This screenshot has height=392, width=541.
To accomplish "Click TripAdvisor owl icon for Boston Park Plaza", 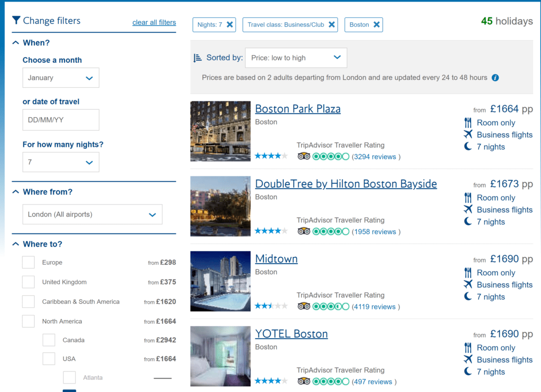I will (x=304, y=156).
